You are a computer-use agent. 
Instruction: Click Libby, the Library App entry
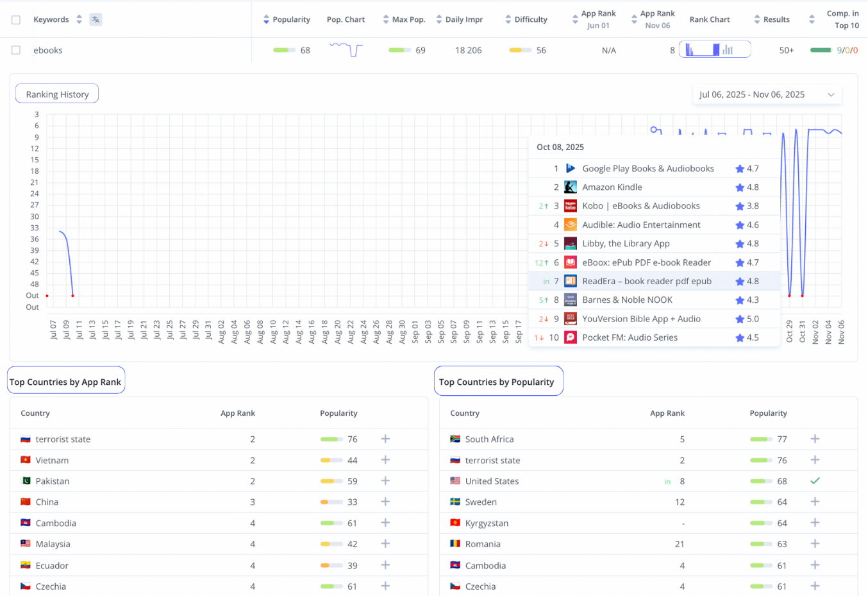pyautogui.click(x=626, y=244)
